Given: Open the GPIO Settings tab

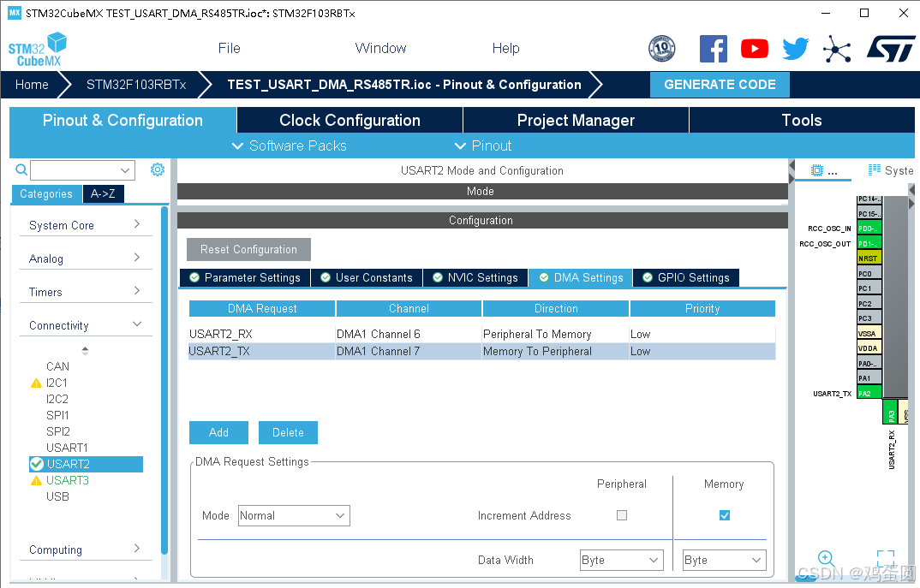Looking at the screenshot, I should [x=686, y=277].
